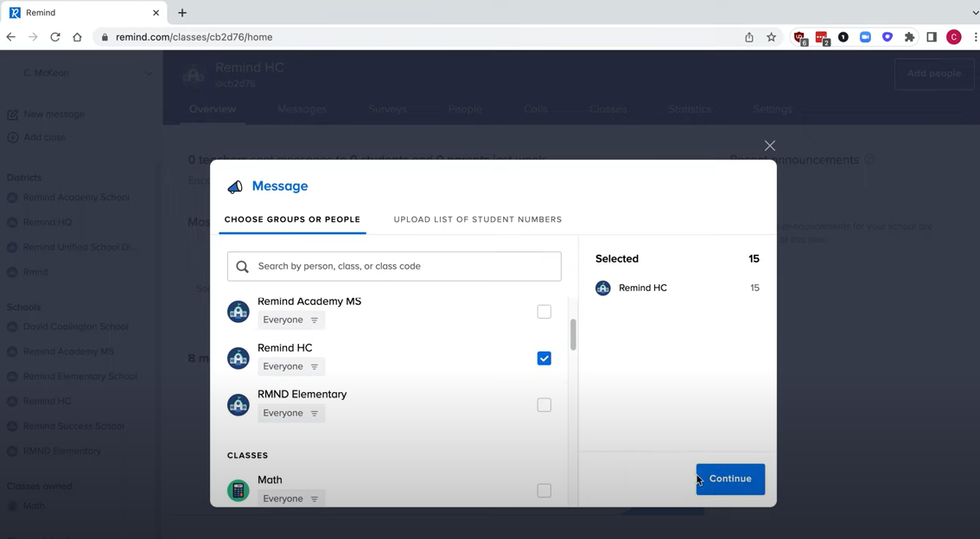Open the Messages tab
Image resolution: width=980 pixels, height=539 pixels.
pos(302,110)
